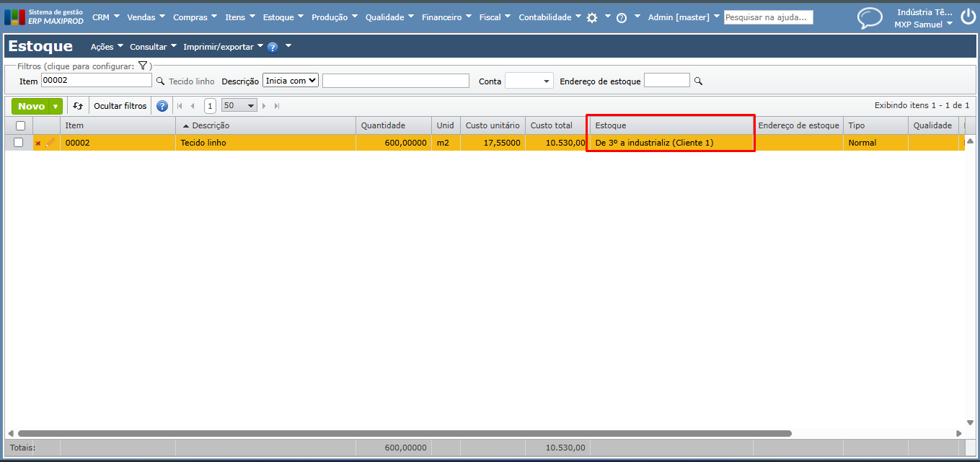Open the Contabilidade menu

pyautogui.click(x=550, y=17)
